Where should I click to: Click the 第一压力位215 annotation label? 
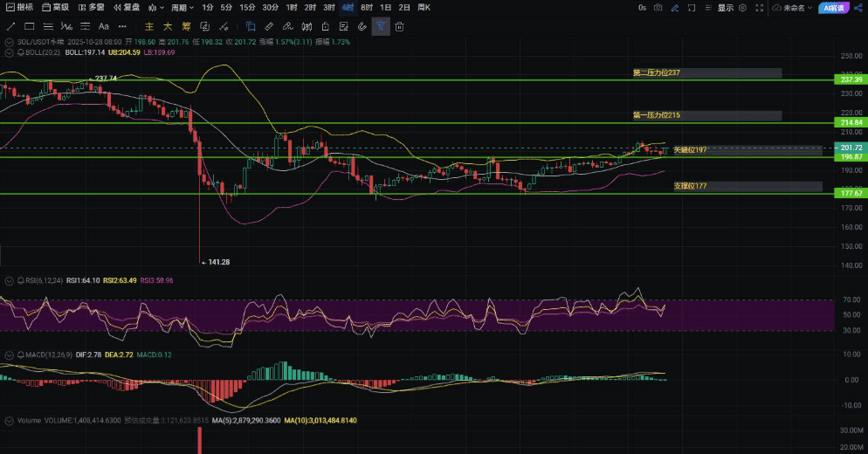coord(657,115)
